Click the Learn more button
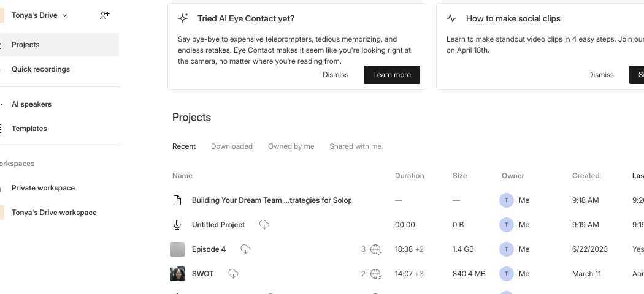Screen dimensions: 644x294 click(391, 75)
